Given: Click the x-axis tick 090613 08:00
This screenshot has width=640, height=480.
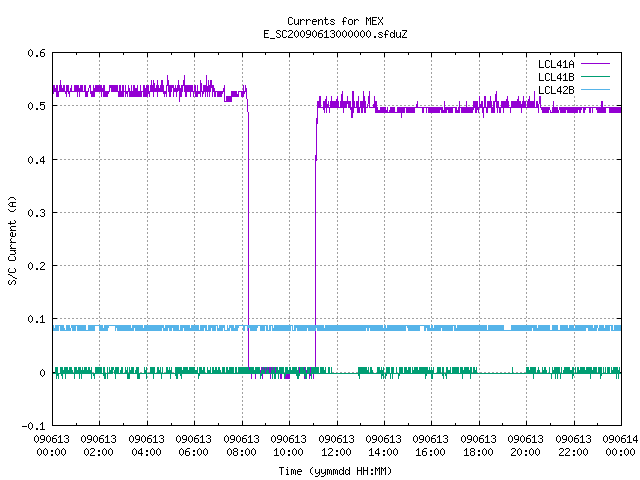Looking at the screenshot, I should point(241,446).
